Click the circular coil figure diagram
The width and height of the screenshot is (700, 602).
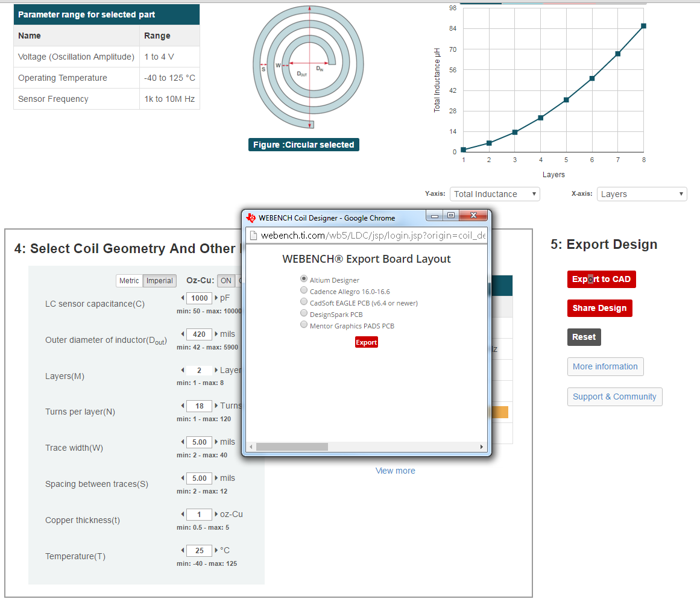(309, 67)
